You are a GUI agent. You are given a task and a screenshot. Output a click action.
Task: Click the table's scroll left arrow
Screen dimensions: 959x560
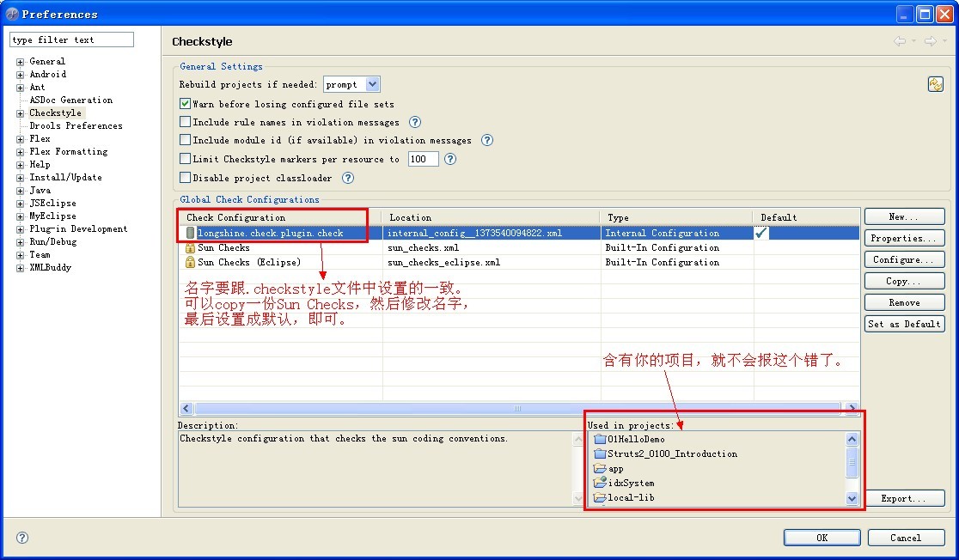[x=186, y=408]
